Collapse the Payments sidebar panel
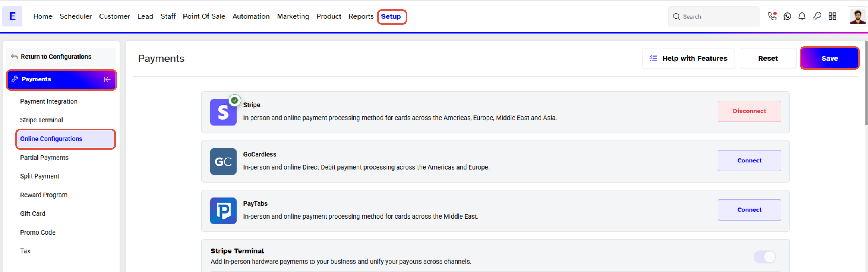This screenshot has height=272, width=868. (107, 79)
